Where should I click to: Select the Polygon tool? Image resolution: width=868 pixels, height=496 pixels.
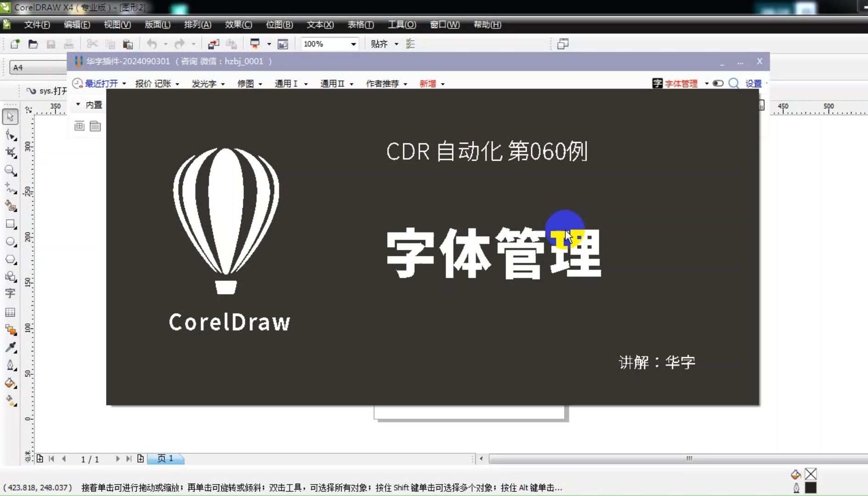(11, 259)
